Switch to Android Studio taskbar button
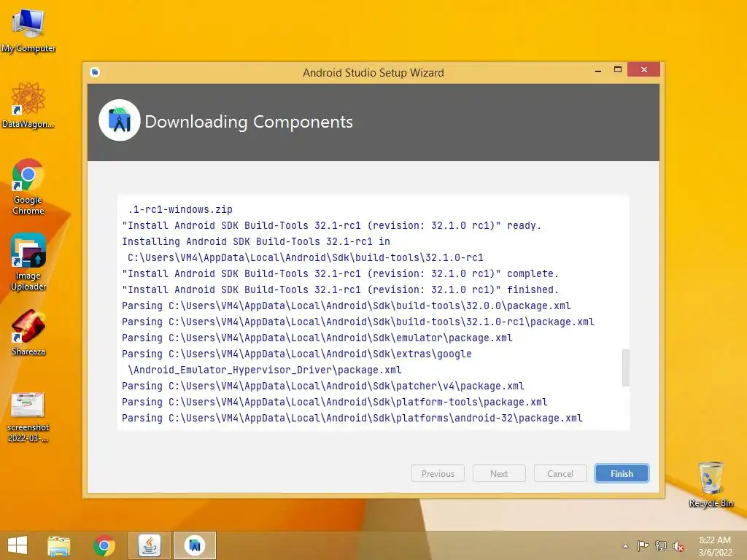The height and width of the screenshot is (560, 747). [194, 545]
